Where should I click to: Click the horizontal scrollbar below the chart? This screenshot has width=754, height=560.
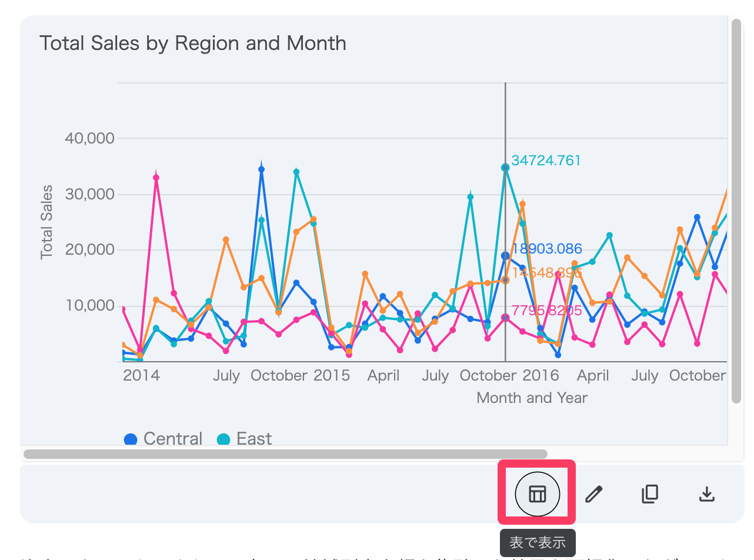click(x=285, y=454)
